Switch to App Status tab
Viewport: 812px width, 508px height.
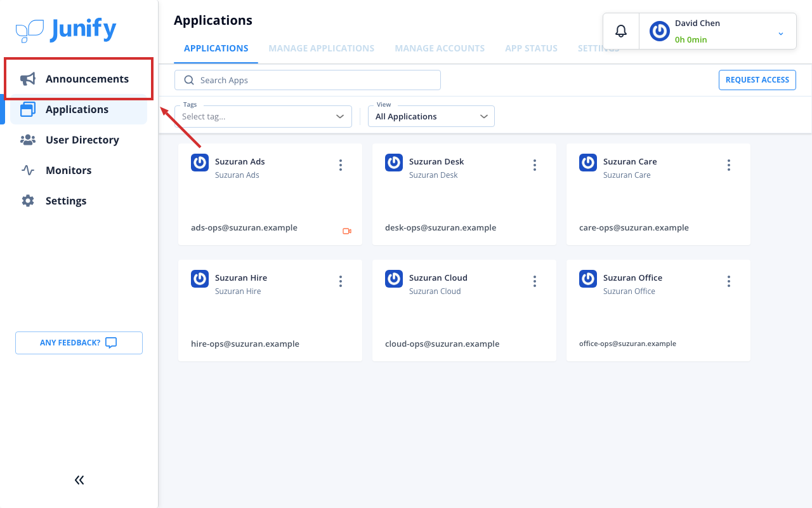tap(532, 48)
